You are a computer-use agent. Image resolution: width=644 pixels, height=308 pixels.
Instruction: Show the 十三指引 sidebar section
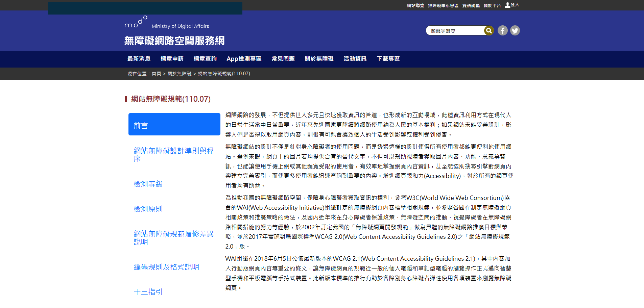tap(148, 292)
